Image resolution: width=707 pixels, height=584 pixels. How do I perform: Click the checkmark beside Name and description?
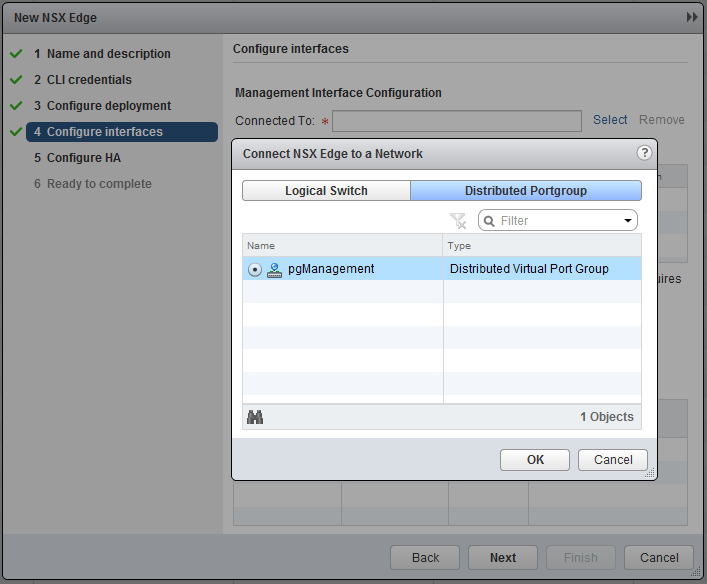(16, 54)
